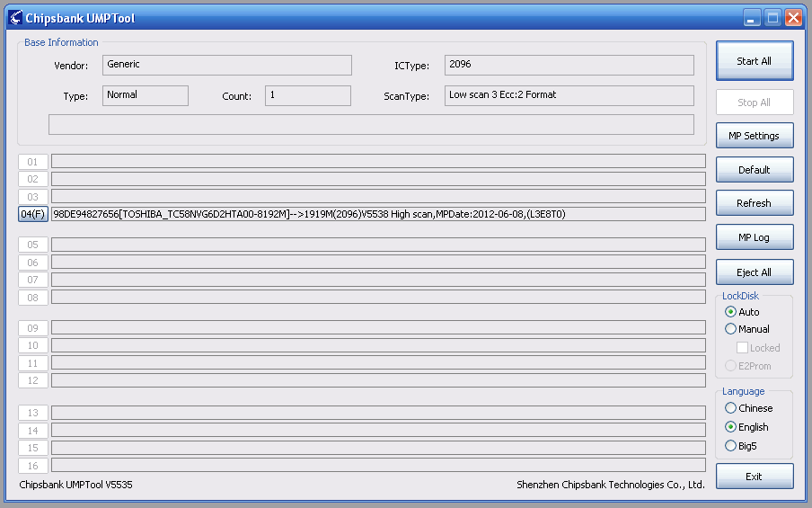Click port 09 button

coord(33,327)
